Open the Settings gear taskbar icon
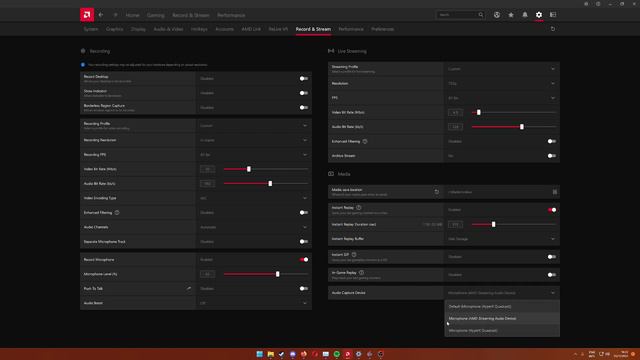The width and height of the screenshot is (640, 360). [x=358, y=354]
